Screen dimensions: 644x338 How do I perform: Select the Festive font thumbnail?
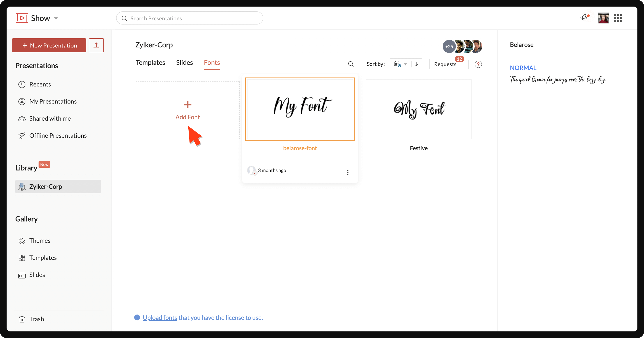tap(419, 109)
